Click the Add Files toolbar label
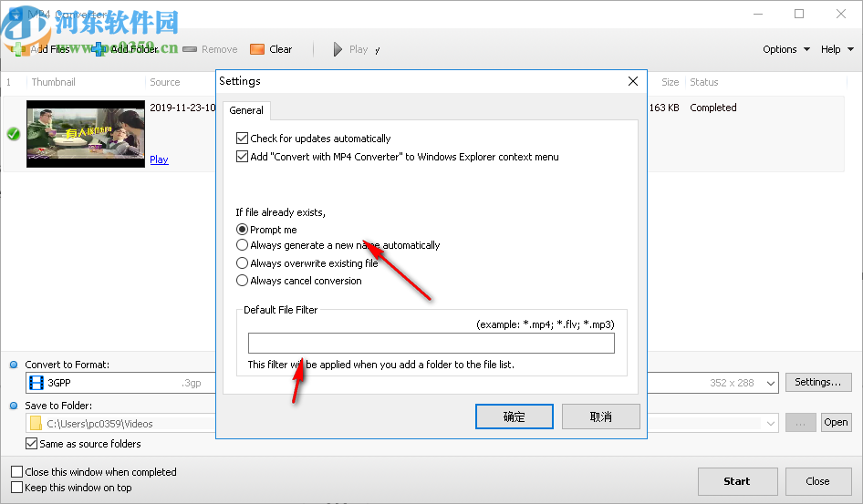The width and height of the screenshot is (863, 504). coord(50,49)
